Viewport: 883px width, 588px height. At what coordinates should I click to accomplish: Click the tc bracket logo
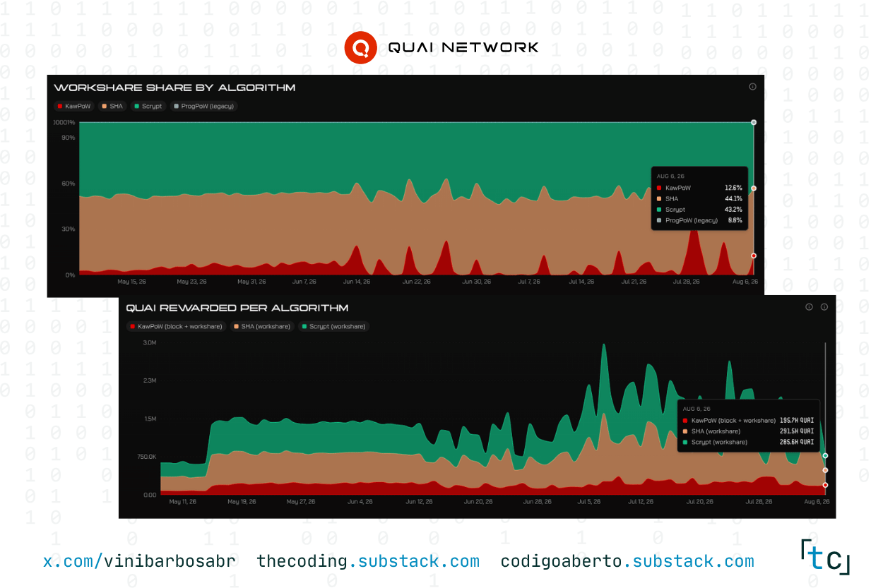[x=826, y=558]
